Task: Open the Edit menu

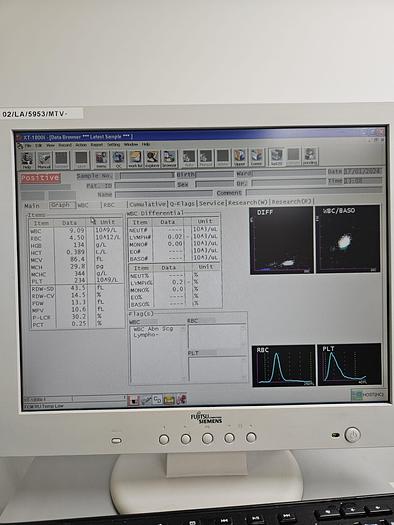Action: click(39, 146)
